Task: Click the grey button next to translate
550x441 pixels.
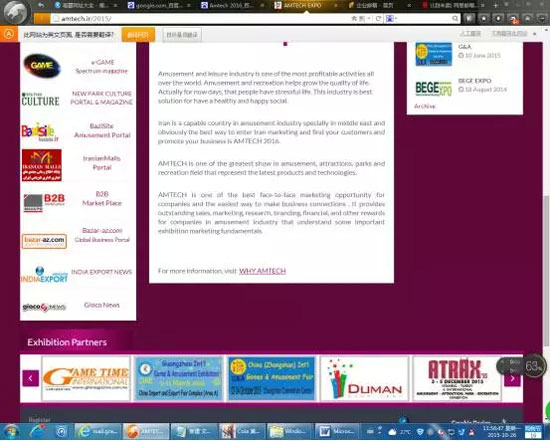Action: tap(182, 35)
